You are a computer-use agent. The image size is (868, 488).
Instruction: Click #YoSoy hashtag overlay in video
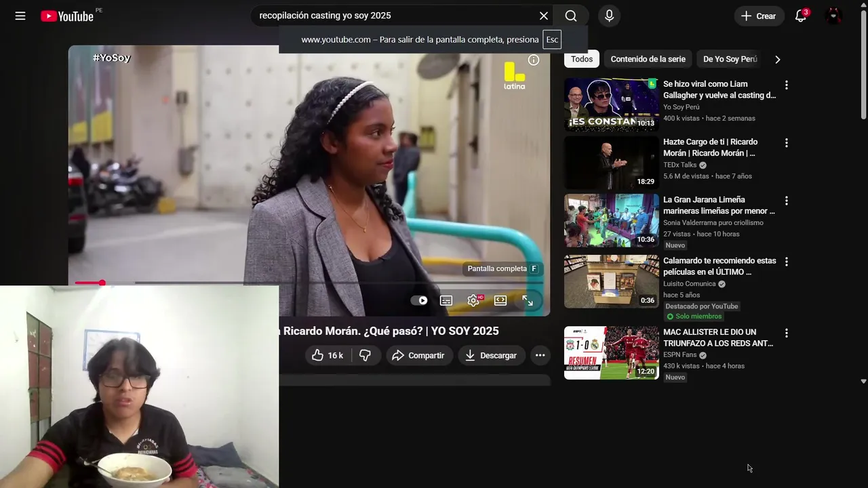pos(111,58)
